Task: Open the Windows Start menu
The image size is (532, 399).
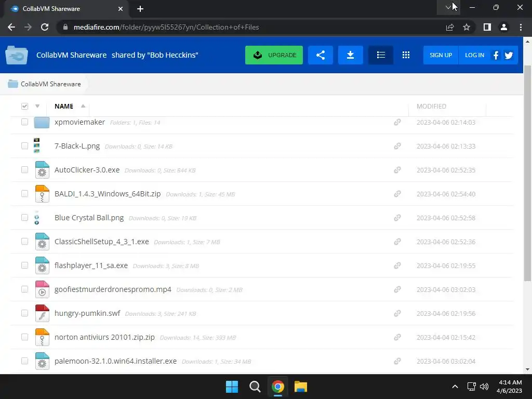Action: [x=232, y=387]
